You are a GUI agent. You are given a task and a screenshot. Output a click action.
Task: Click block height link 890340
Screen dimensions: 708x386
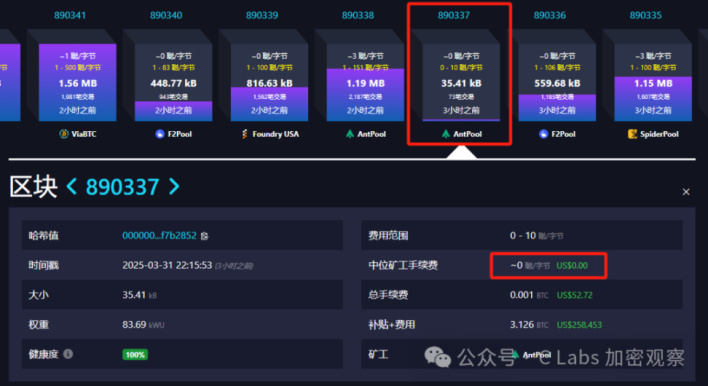click(x=166, y=15)
